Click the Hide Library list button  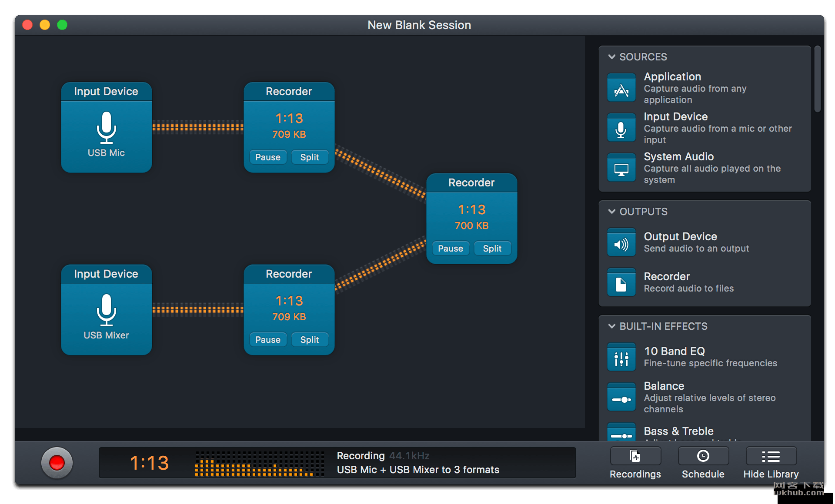[771, 456]
